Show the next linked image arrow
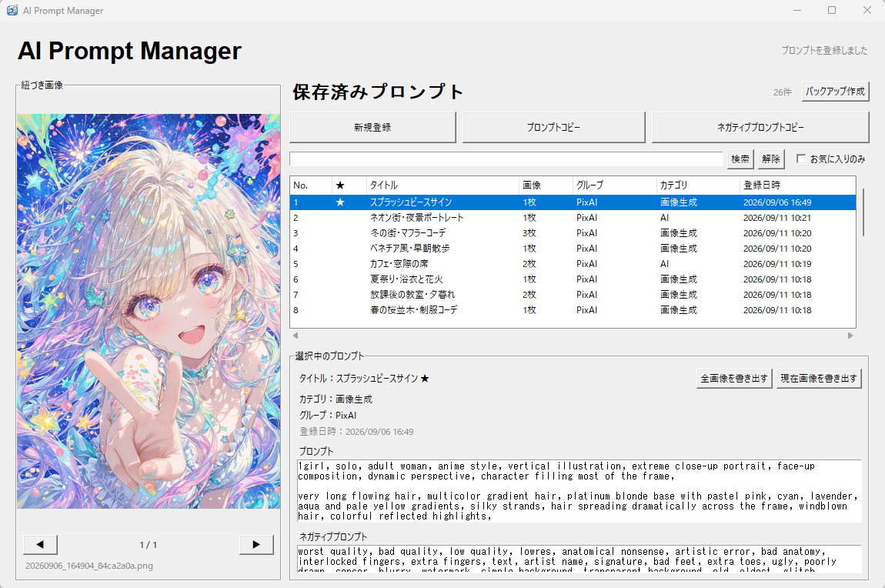The image size is (885, 588). point(256,545)
